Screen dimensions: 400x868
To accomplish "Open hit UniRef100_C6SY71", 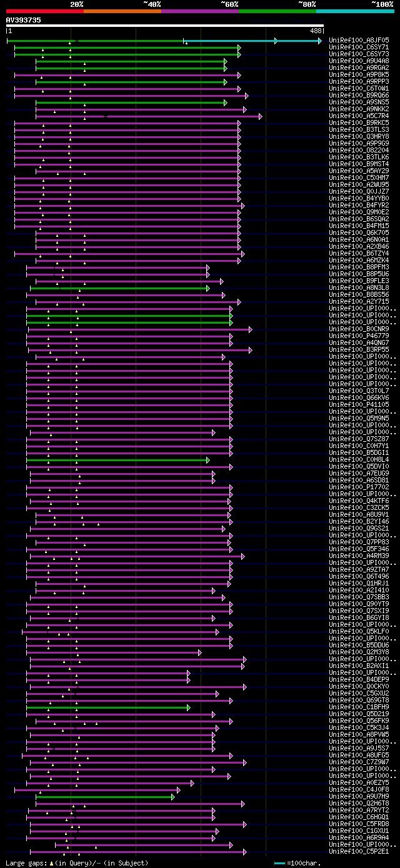I will (359, 47).
